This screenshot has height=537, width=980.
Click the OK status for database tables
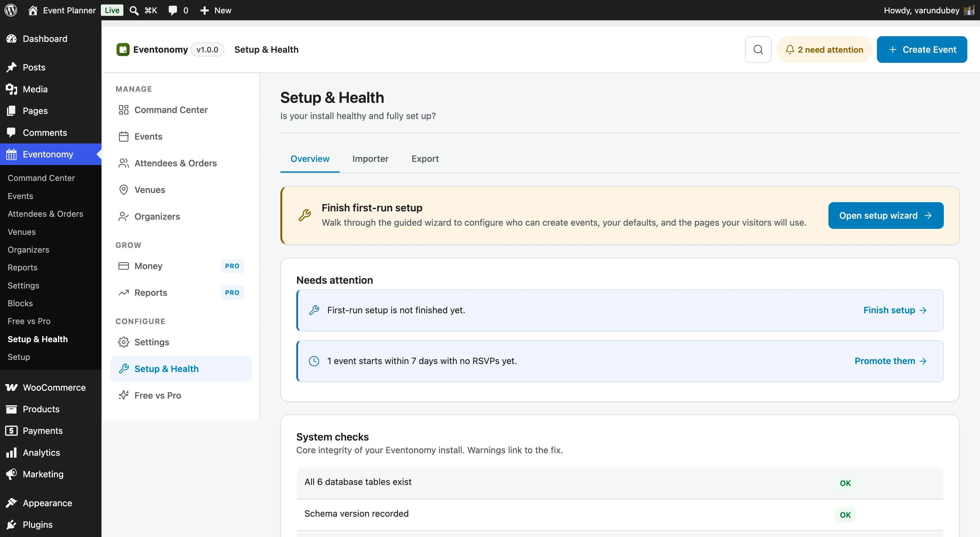(845, 483)
